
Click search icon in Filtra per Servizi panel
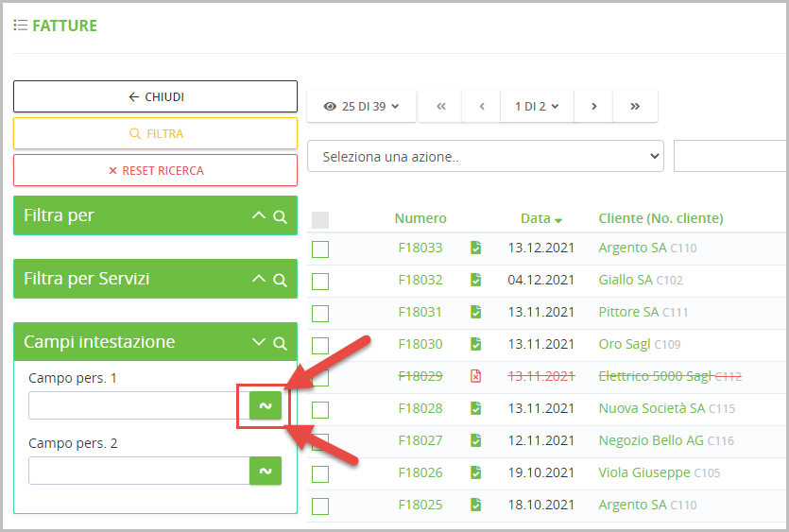coord(280,280)
